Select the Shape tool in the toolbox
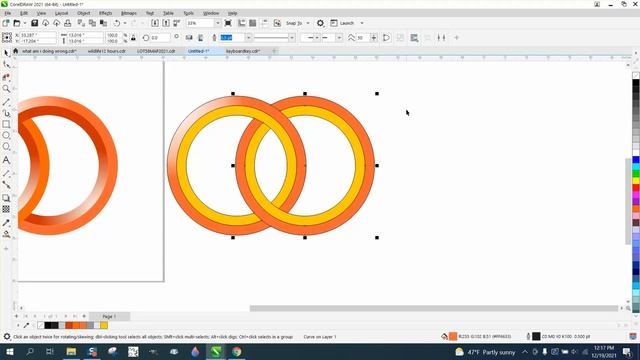Image resolution: width=640 pixels, height=360 pixels. coord(6,65)
